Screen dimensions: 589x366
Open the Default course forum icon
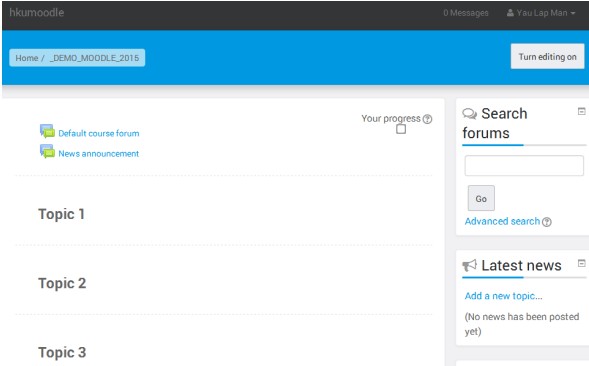pos(47,132)
